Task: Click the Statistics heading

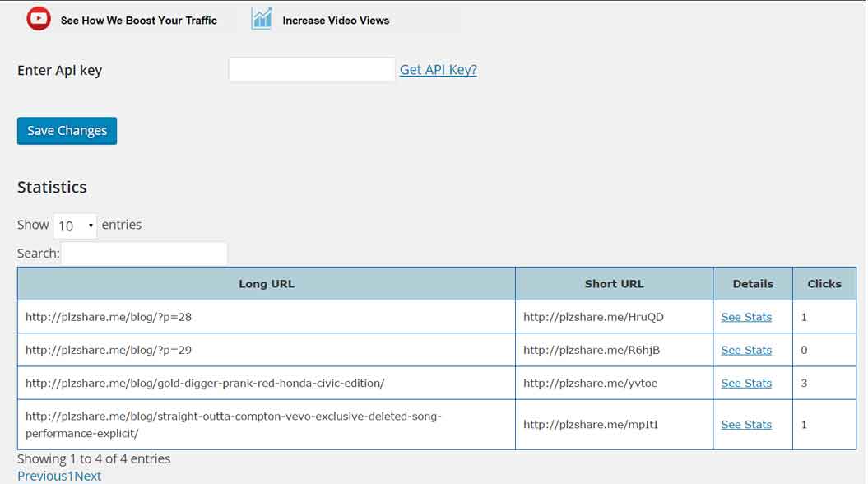Action: click(x=52, y=187)
